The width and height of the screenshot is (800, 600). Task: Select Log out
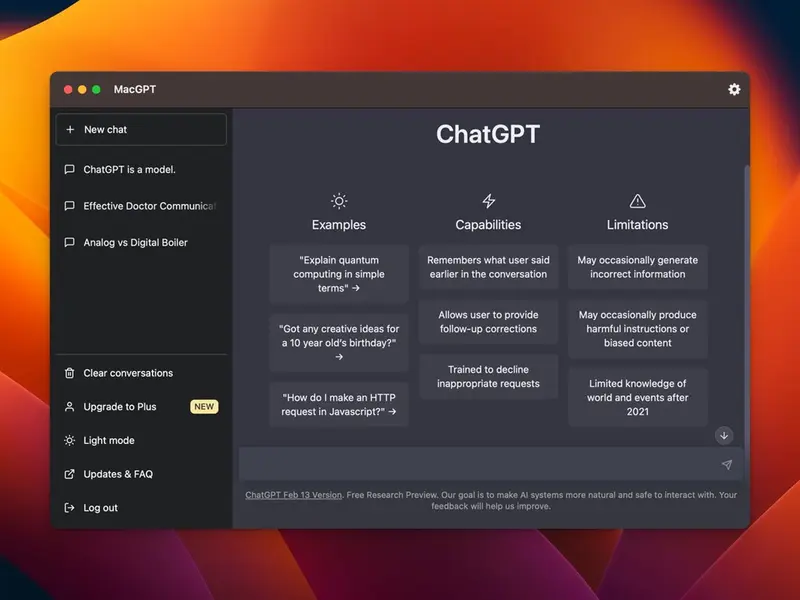(x=141, y=508)
